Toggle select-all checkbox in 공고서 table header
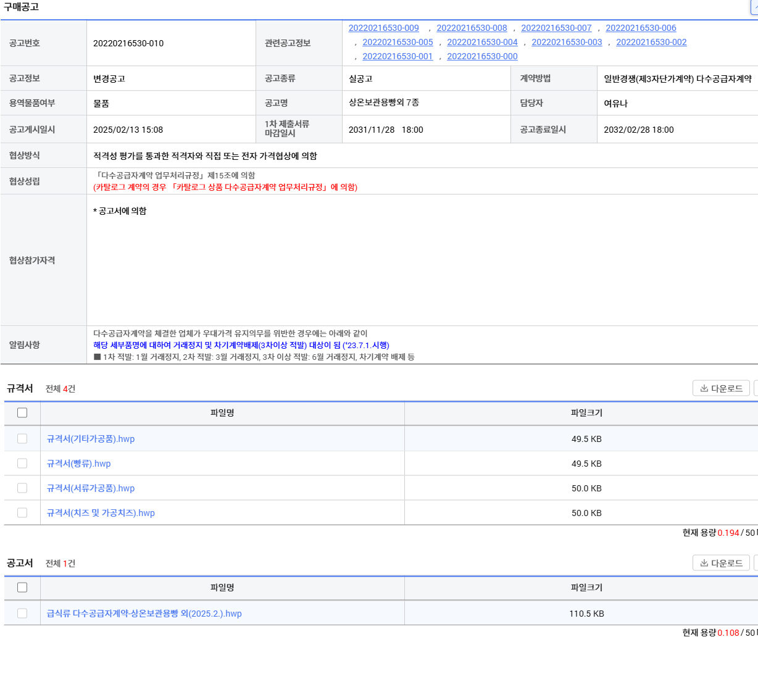Viewport: 758px width, 700px height. tap(22, 588)
